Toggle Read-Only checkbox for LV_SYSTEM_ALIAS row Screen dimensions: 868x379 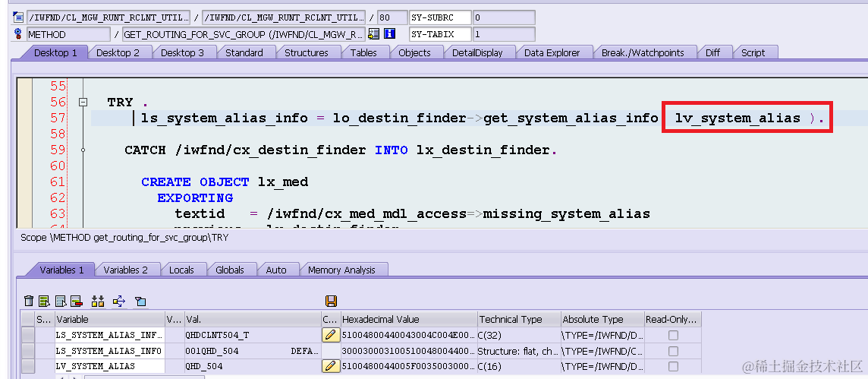[673, 366]
